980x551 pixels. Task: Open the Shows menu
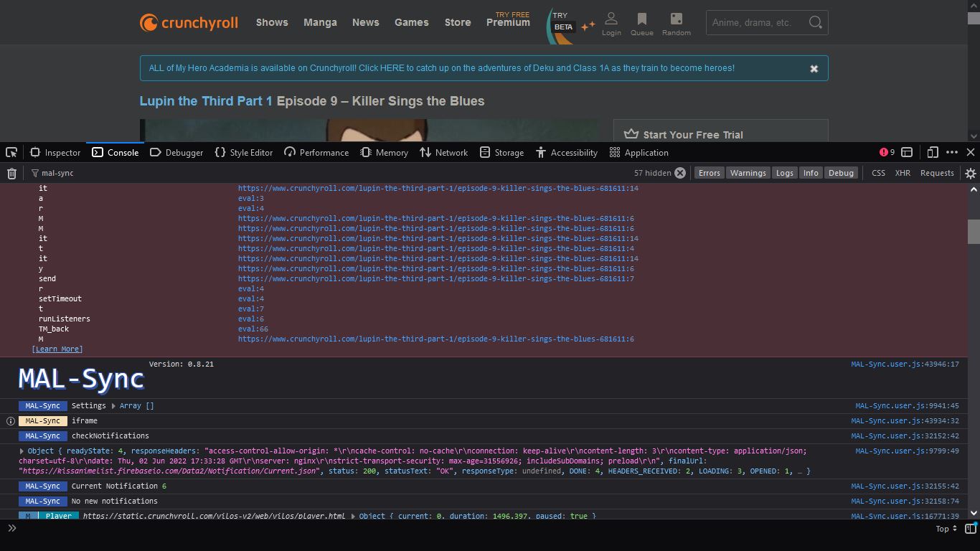point(272,22)
